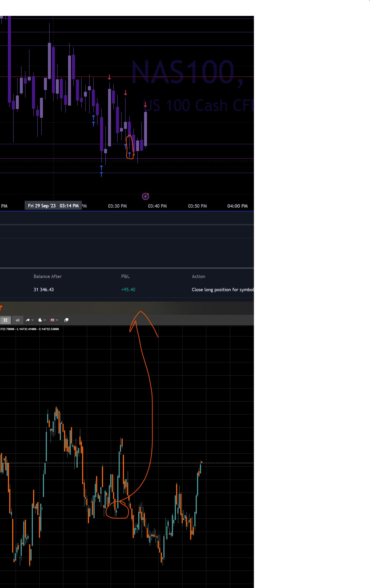Click the 03:50 PM time axis label
The width and height of the screenshot is (370, 588).
(x=197, y=206)
